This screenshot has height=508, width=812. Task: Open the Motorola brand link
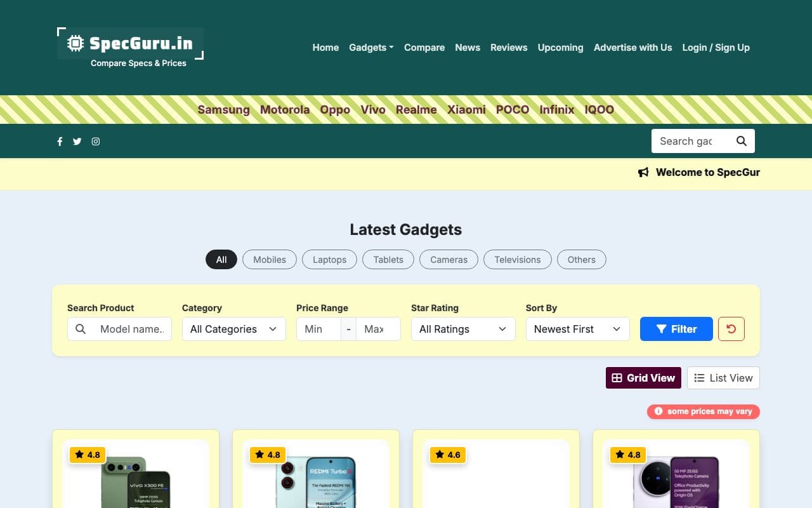pos(285,109)
